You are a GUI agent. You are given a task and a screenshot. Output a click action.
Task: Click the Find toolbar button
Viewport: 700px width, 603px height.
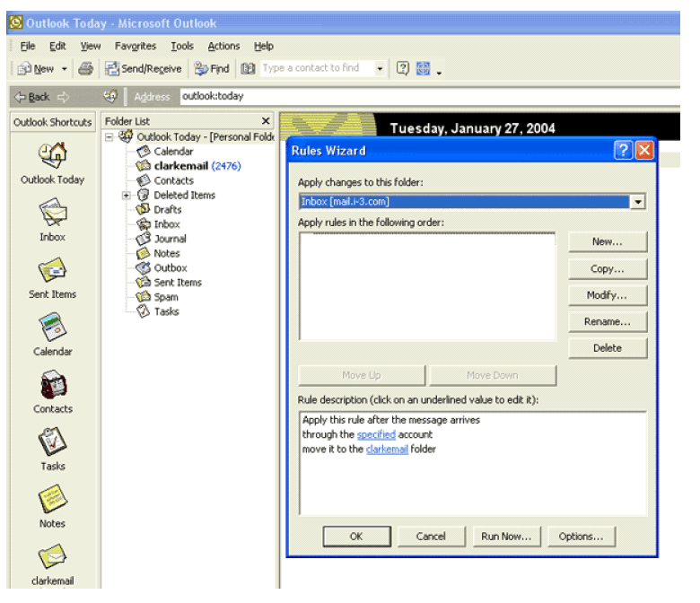(x=212, y=69)
